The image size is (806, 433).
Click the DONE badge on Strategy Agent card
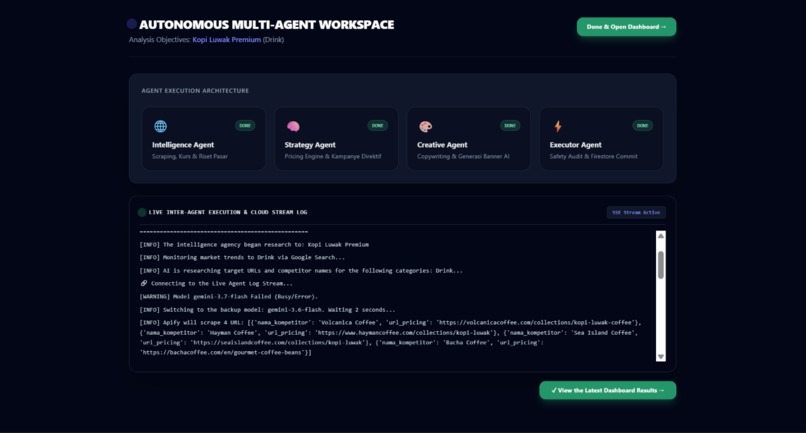pyautogui.click(x=377, y=125)
